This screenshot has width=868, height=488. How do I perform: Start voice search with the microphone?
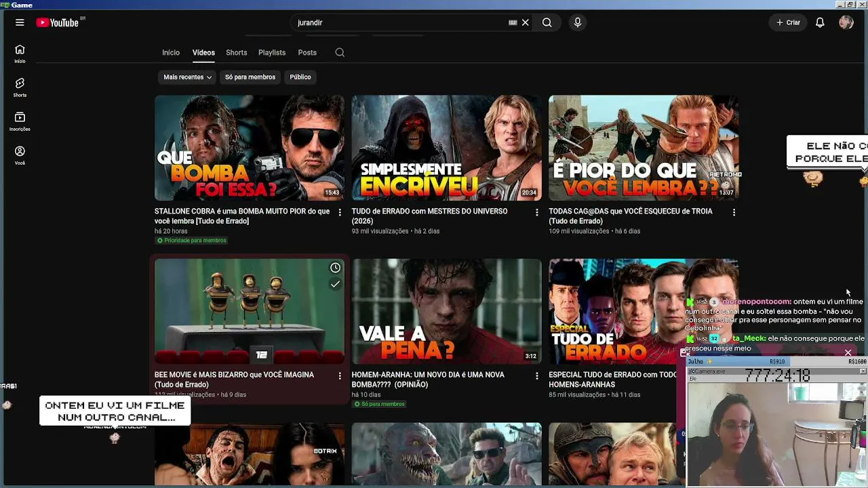(x=578, y=22)
